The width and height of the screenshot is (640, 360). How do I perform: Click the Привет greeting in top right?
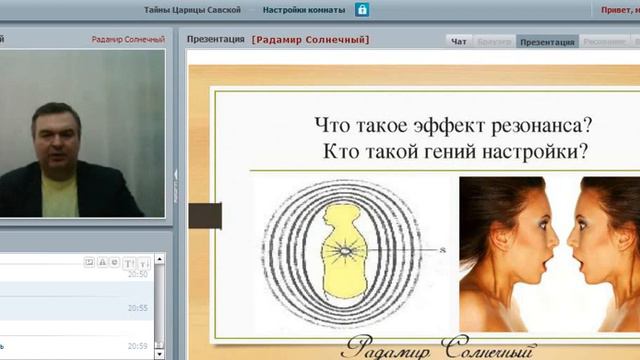[x=620, y=10]
